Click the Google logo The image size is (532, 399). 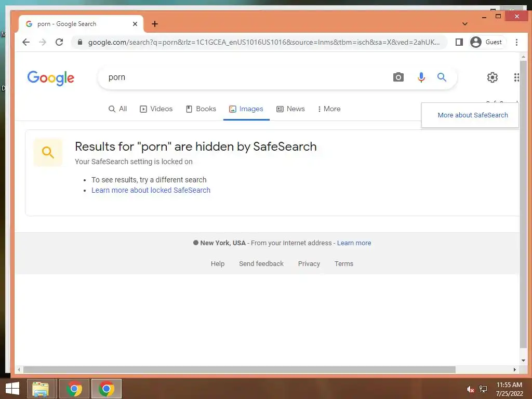(51, 78)
